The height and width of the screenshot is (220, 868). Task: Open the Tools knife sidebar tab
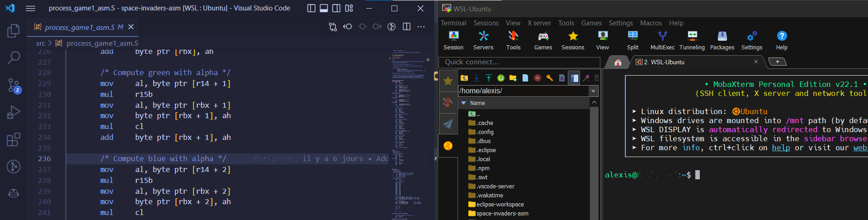[448, 102]
